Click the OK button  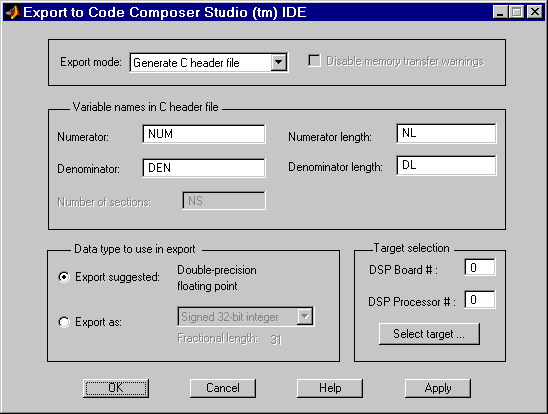coord(116,388)
